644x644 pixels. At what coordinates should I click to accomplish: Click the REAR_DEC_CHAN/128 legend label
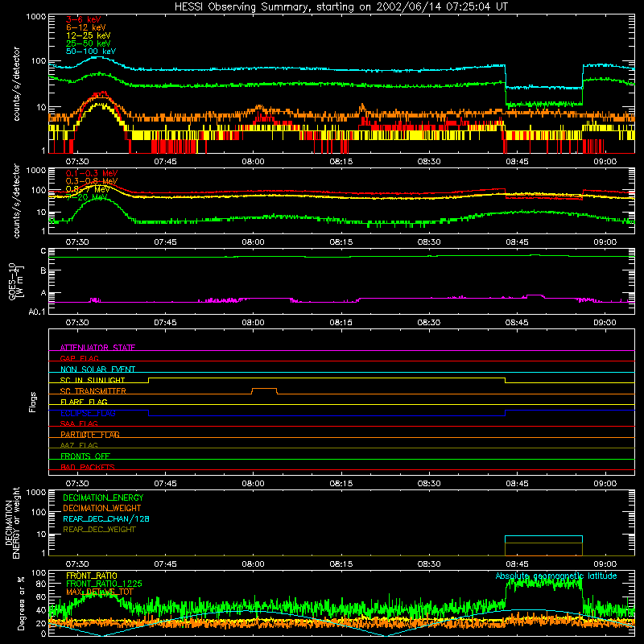[x=106, y=518]
